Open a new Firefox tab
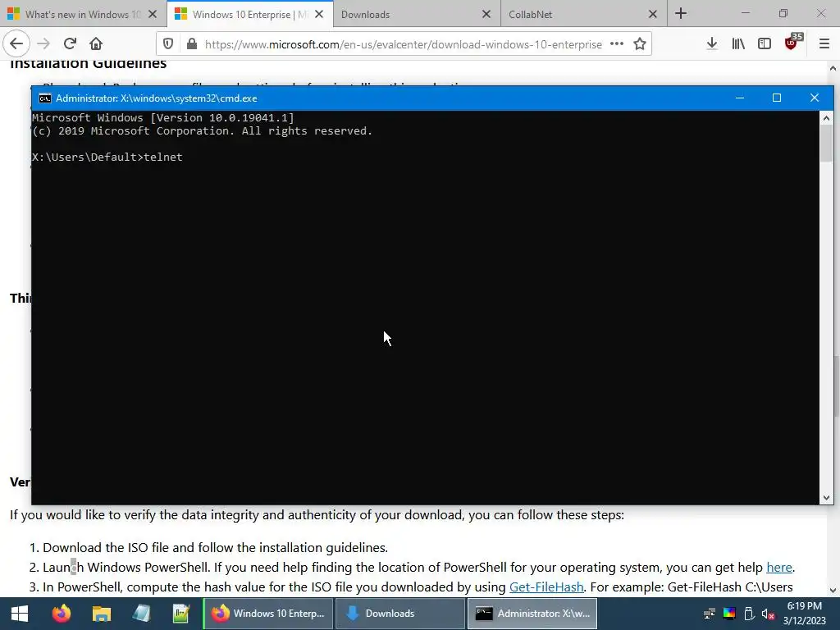This screenshot has height=630, width=840. (x=681, y=13)
